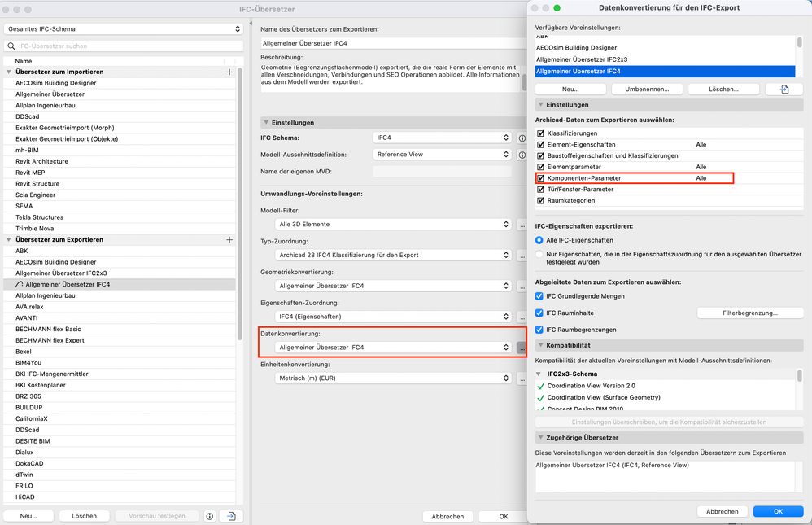Click import/export file icon below translator list

[232, 516]
